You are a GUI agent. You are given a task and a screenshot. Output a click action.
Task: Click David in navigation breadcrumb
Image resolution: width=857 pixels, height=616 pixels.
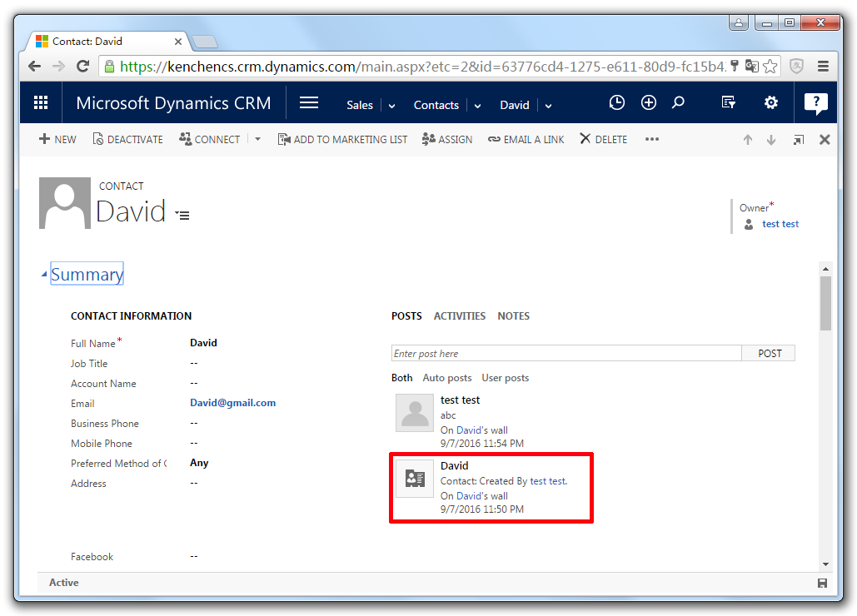[x=515, y=105]
